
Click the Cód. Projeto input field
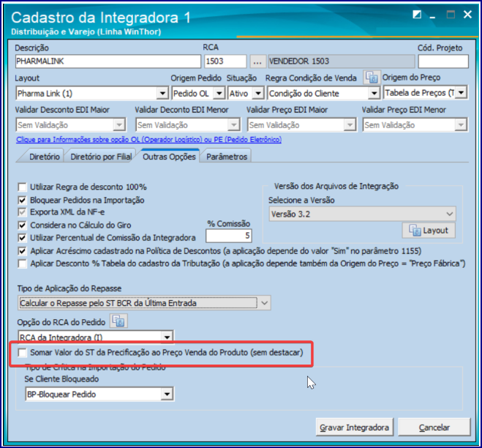point(443,61)
